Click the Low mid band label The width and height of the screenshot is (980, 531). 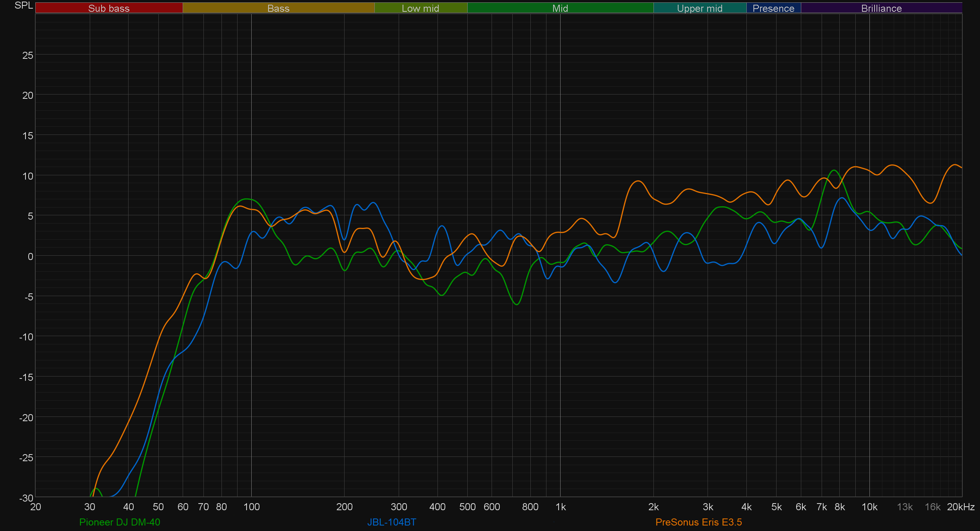(x=420, y=8)
